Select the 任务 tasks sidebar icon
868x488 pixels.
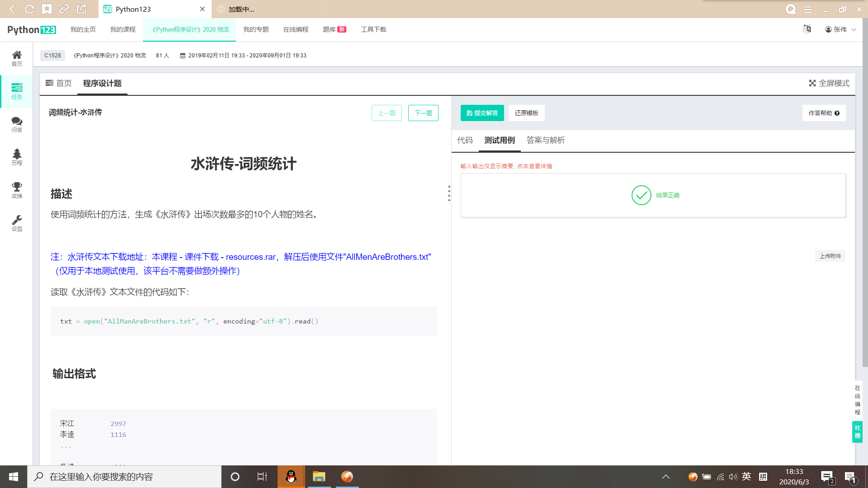[x=17, y=91]
